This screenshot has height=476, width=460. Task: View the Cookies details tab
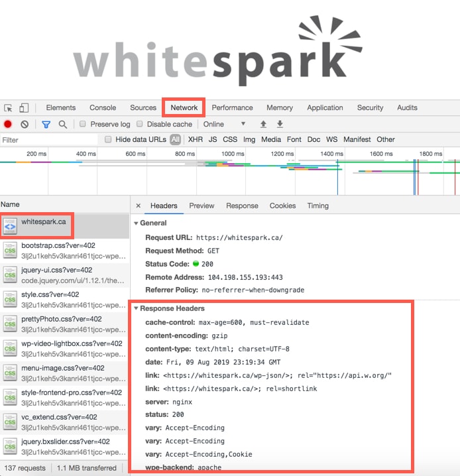(282, 206)
